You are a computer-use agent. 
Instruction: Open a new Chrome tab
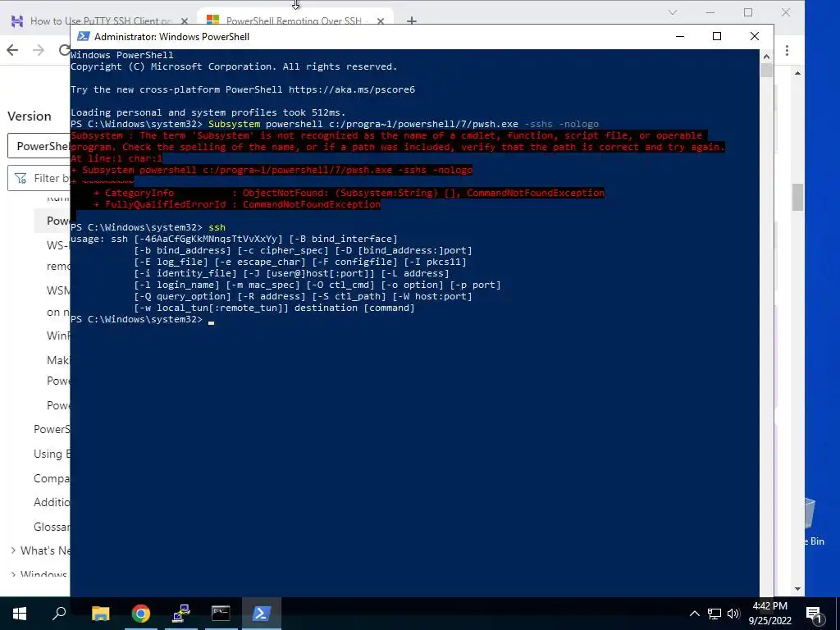pyautogui.click(x=412, y=21)
